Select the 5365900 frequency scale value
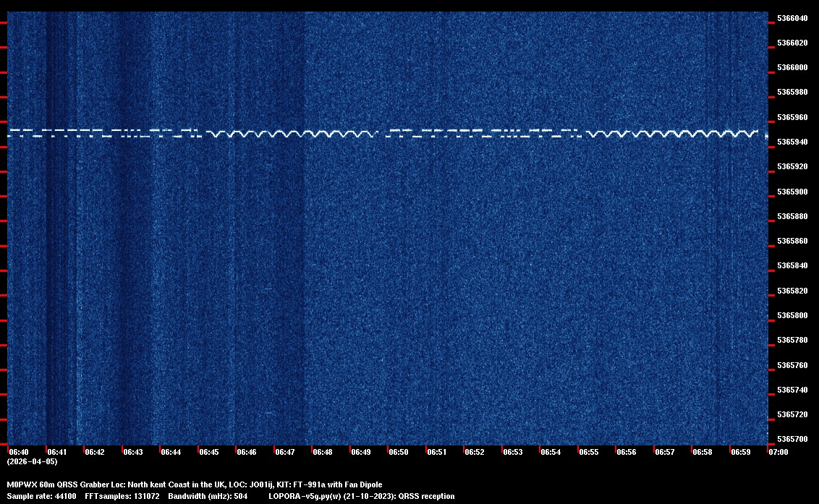The height and width of the screenshot is (504, 819). tap(792, 192)
